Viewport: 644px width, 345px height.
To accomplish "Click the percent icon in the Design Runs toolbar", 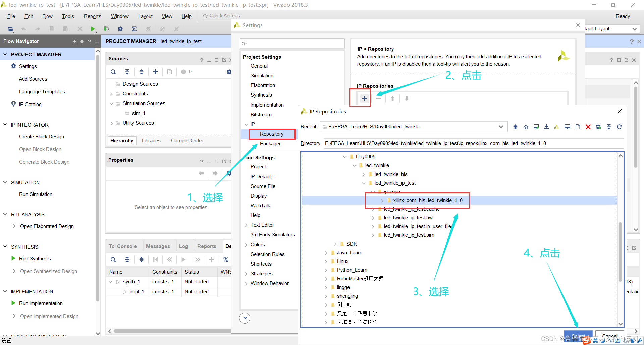I will pyautogui.click(x=226, y=259).
